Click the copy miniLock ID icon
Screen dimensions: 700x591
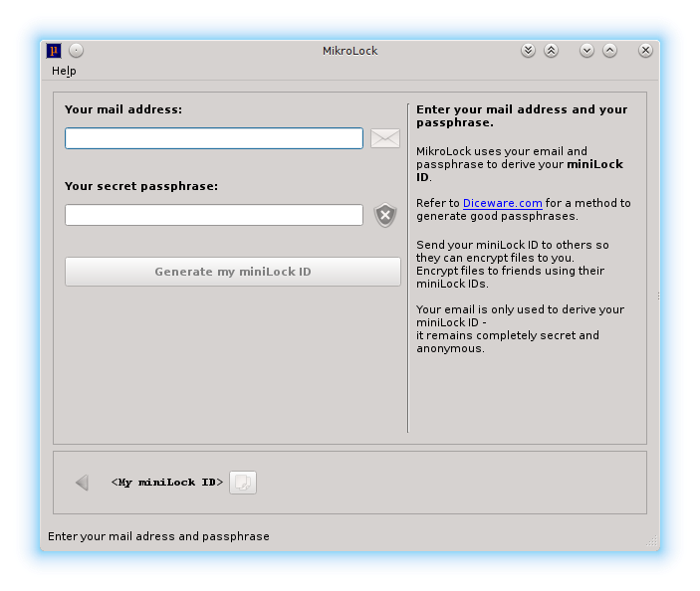point(243,483)
